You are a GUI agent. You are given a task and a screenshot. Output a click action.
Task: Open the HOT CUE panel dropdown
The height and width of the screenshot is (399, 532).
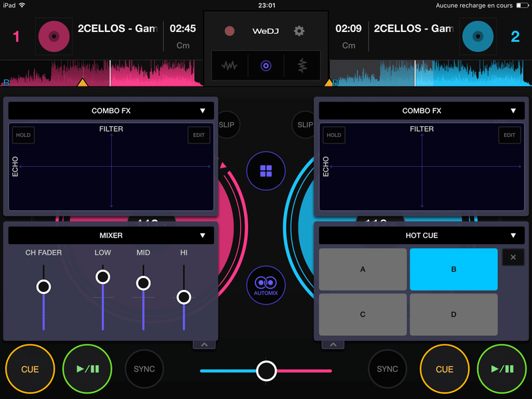(422, 235)
